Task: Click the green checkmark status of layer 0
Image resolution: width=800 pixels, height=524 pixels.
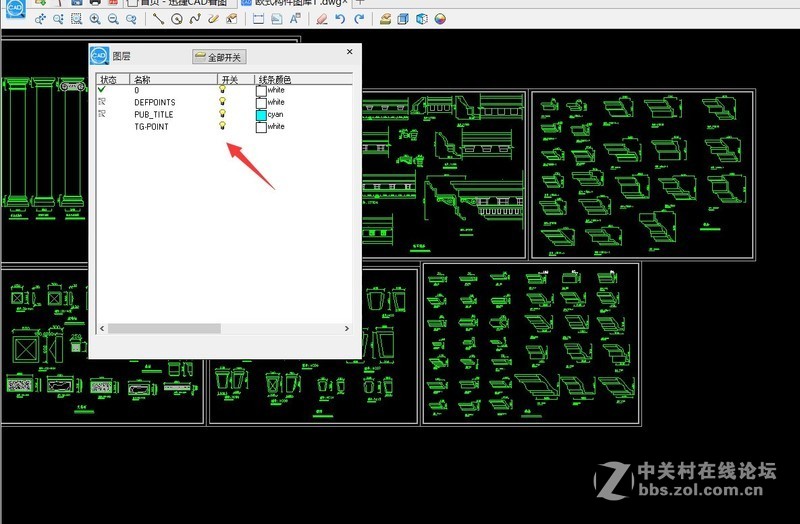Action: (x=102, y=89)
